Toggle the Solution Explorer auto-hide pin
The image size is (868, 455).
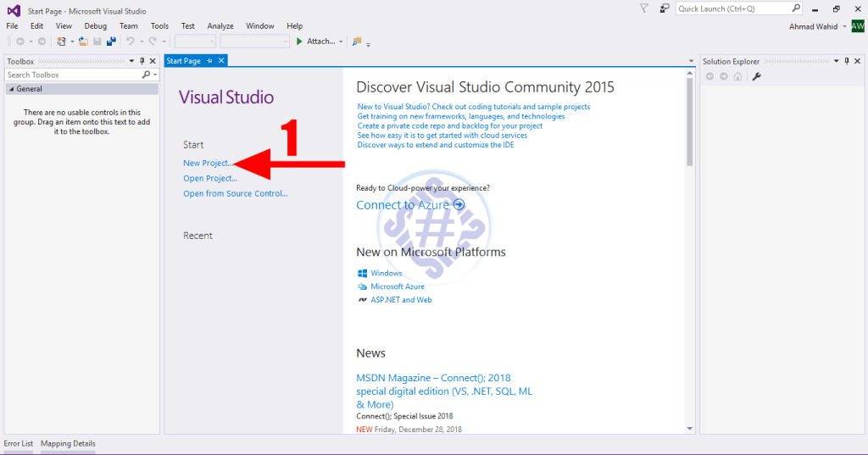(847, 61)
